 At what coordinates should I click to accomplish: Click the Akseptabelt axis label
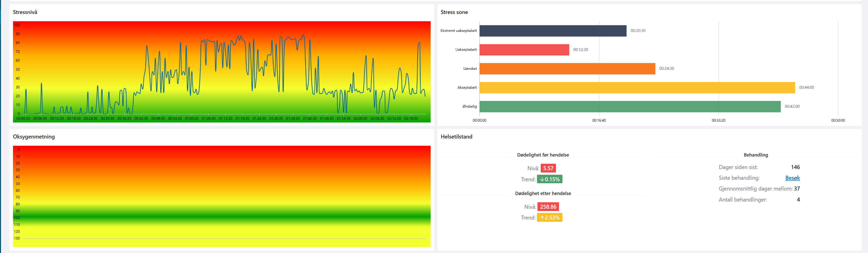click(467, 87)
